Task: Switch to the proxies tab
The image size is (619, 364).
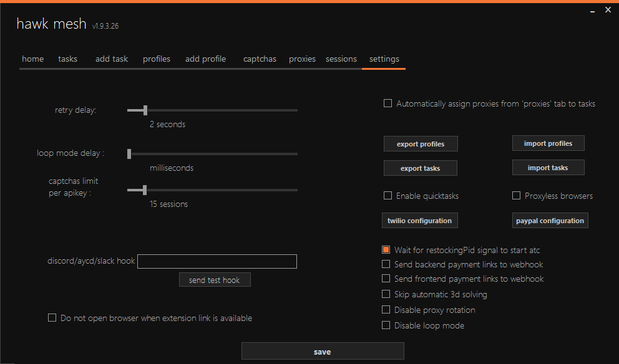Action: point(302,59)
